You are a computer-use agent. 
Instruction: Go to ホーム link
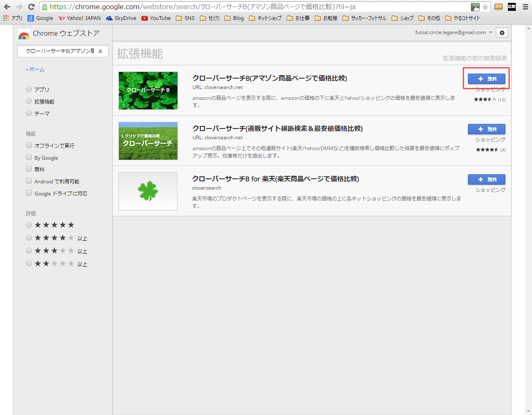pyautogui.click(x=35, y=69)
